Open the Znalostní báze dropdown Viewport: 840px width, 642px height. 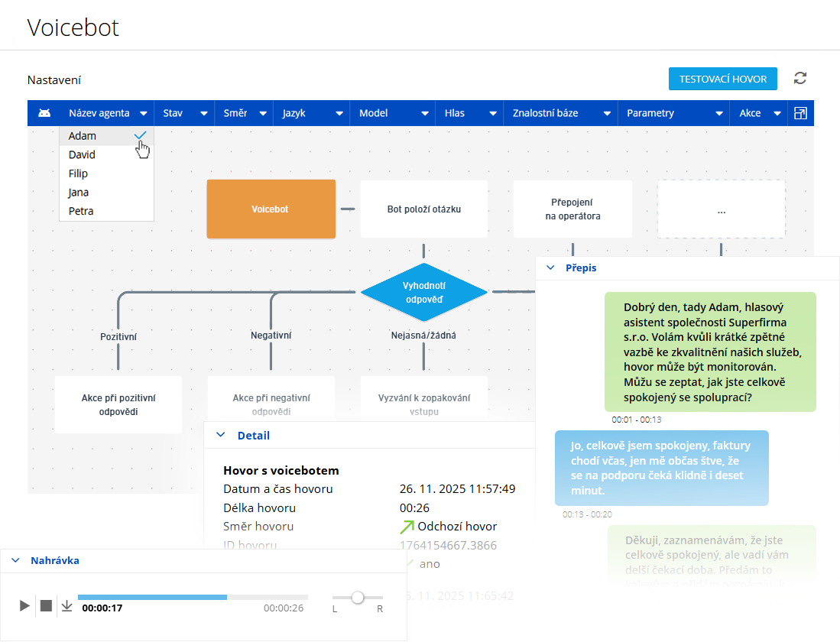607,113
